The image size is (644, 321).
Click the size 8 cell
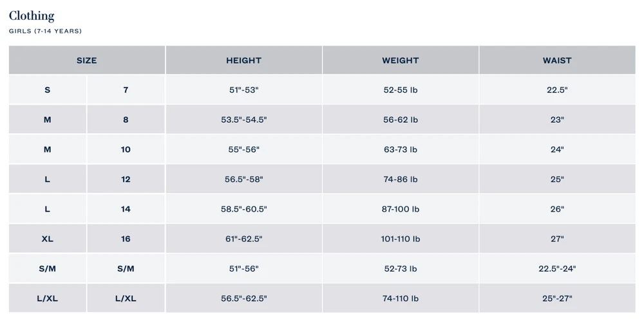tap(126, 120)
